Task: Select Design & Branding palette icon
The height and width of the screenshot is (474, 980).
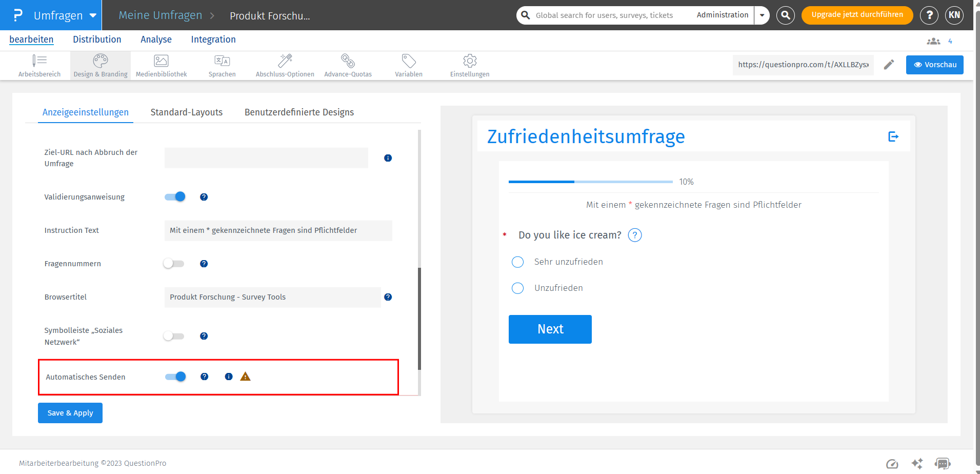Action: pyautogui.click(x=101, y=61)
